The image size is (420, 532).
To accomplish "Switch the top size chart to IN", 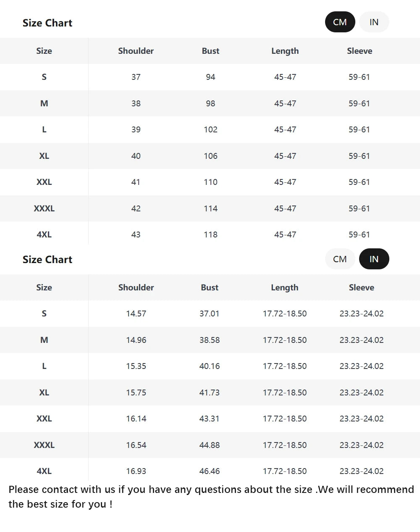I will (x=374, y=22).
